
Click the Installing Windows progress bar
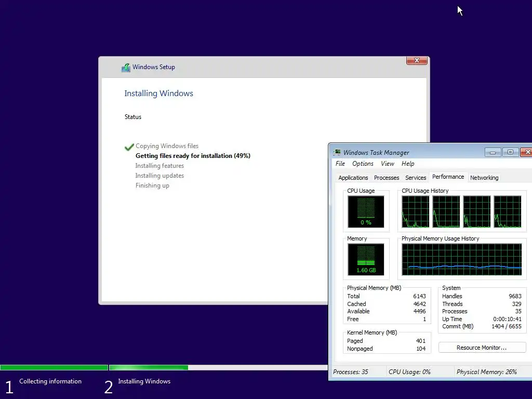point(219,367)
